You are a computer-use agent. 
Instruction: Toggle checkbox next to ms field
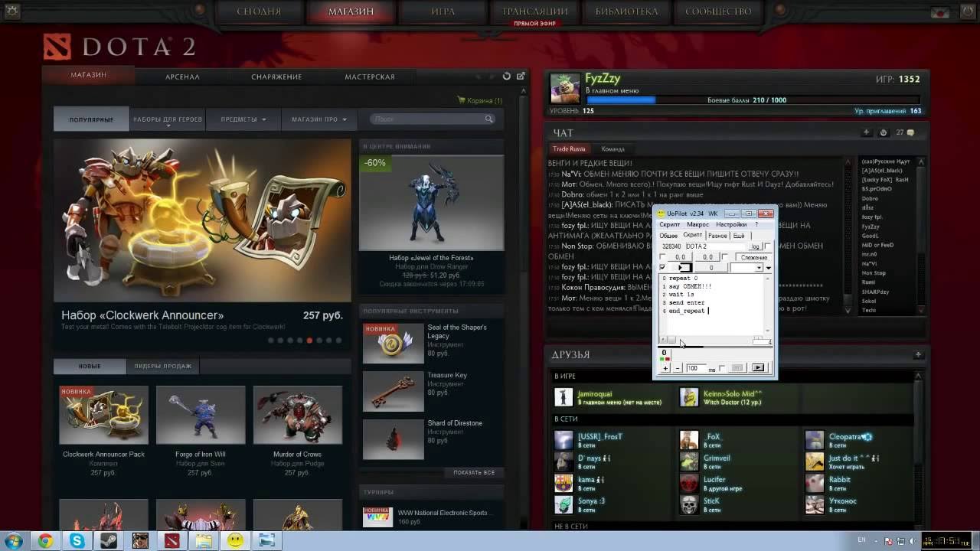coord(722,367)
